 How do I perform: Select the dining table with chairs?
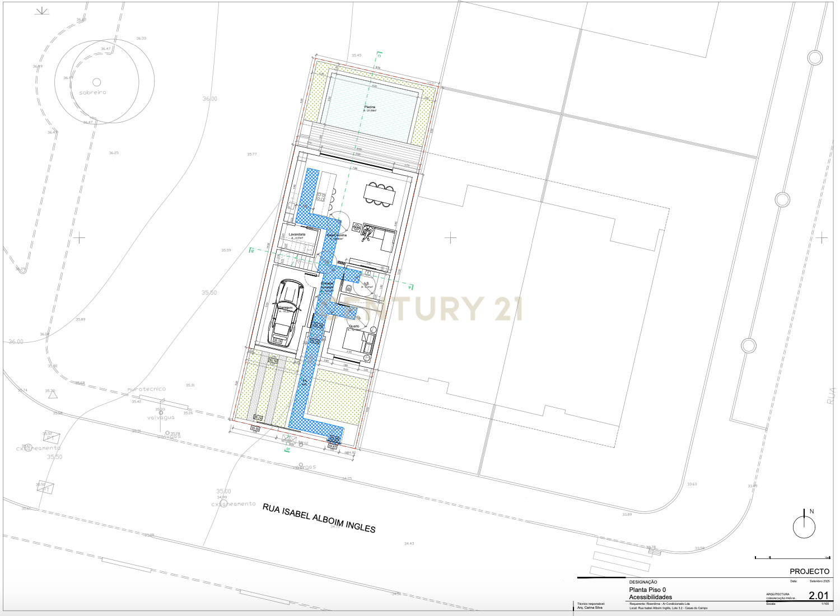click(x=380, y=194)
